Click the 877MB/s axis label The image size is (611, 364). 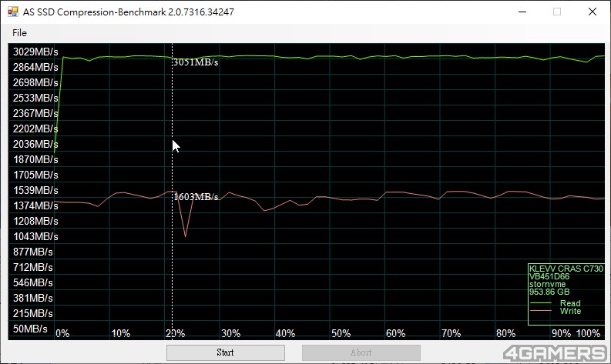tap(32, 252)
